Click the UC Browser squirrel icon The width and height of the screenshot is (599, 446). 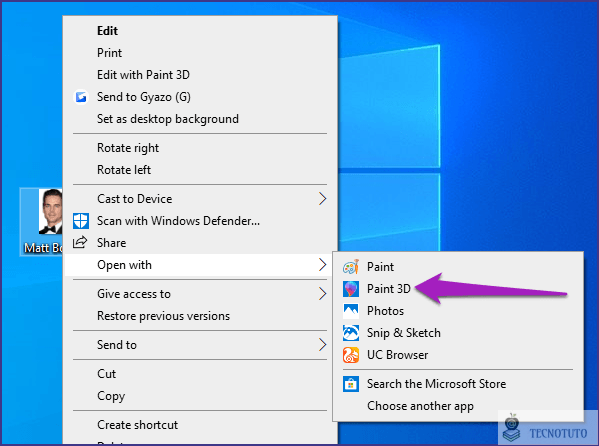[x=351, y=355]
